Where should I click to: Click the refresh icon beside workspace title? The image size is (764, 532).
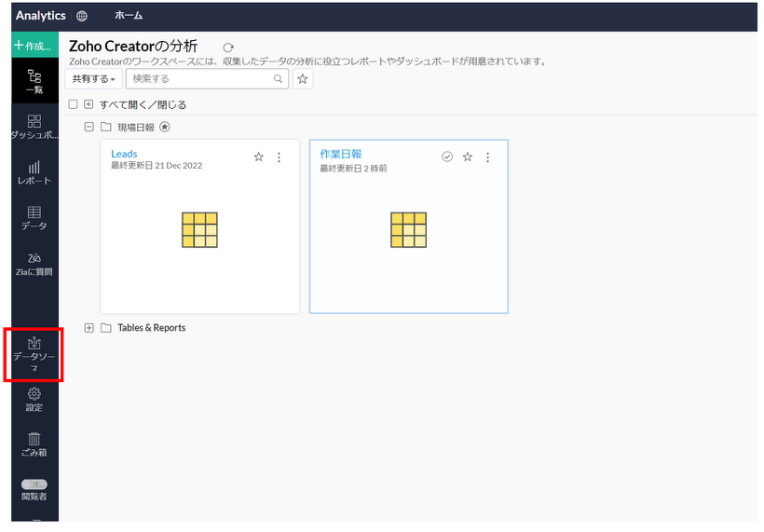coord(228,48)
